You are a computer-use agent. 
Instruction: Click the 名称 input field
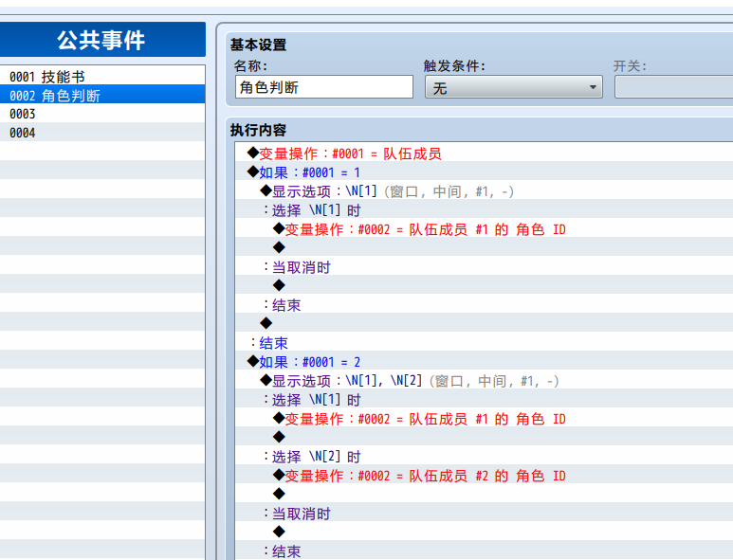tap(324, 87)
